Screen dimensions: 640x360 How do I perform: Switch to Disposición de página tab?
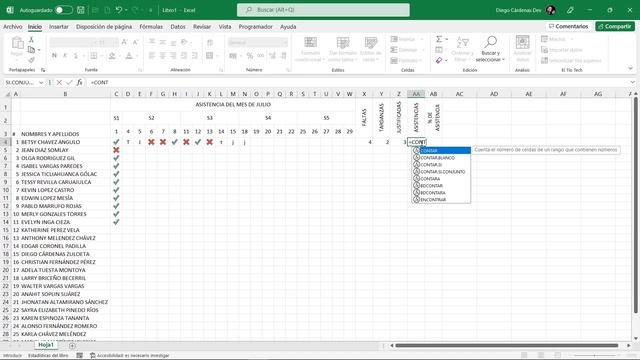pyautogui.click(x=104, y=27)
